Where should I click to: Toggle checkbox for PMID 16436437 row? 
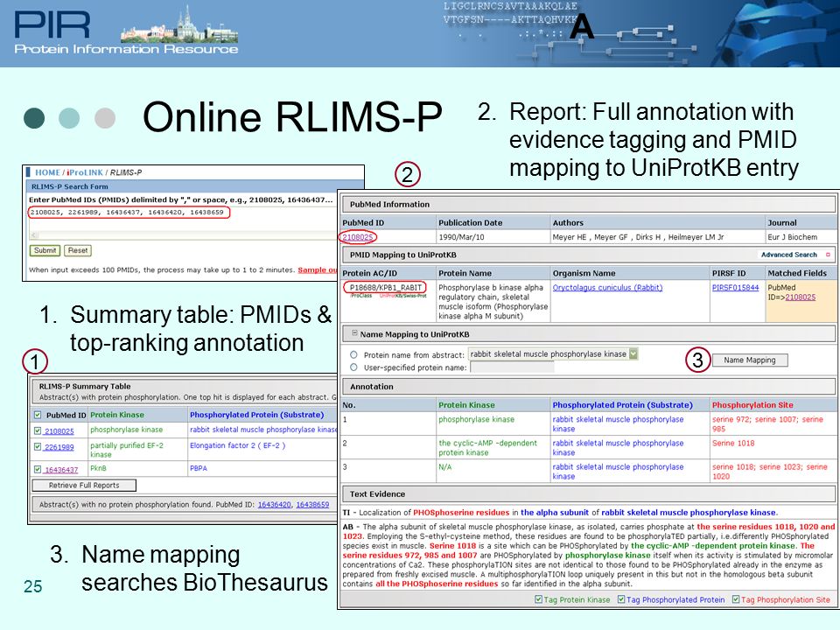(x=38, y=469)
